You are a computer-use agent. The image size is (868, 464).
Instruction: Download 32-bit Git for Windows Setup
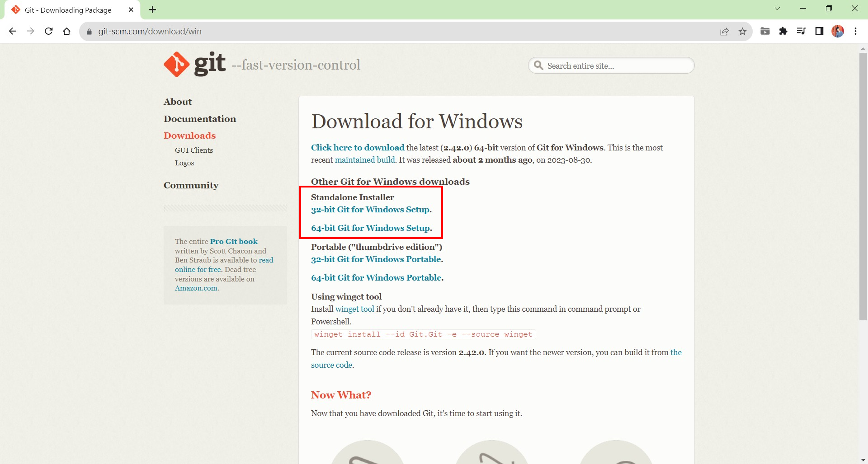(x=370, y=210)
